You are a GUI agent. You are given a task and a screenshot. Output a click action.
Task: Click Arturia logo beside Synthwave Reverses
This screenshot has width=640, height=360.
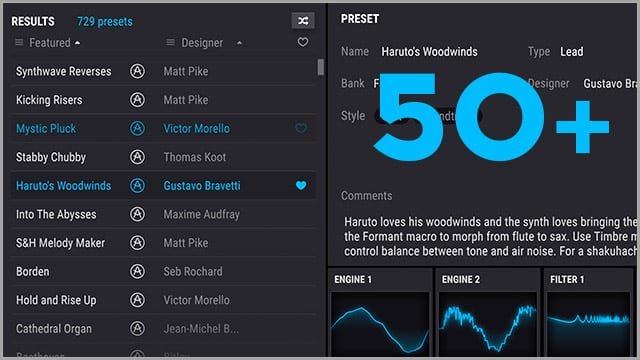[x=137, y=71]
